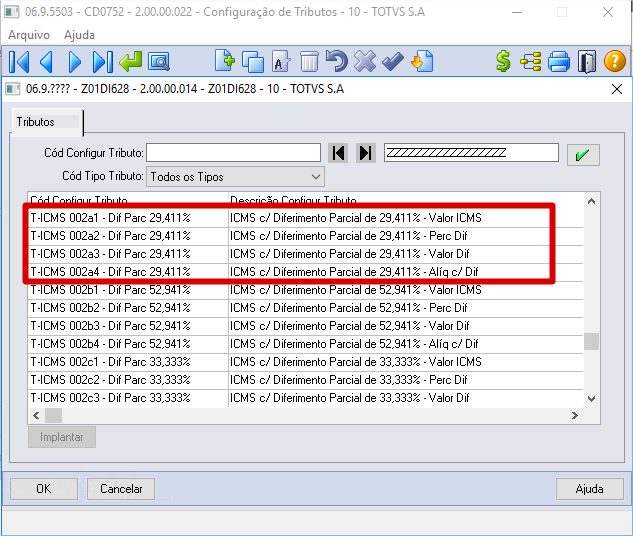The image size is (633, 536).
Task: Select row T-ICMS 002c3 - Dif Parc 33,333%
Action: click(x=306, y=398)
